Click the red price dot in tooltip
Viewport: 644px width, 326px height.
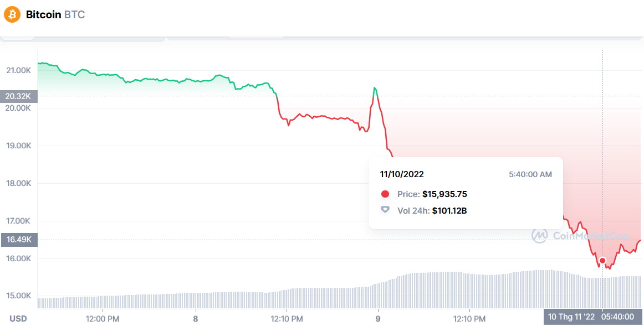pos(385,194)
